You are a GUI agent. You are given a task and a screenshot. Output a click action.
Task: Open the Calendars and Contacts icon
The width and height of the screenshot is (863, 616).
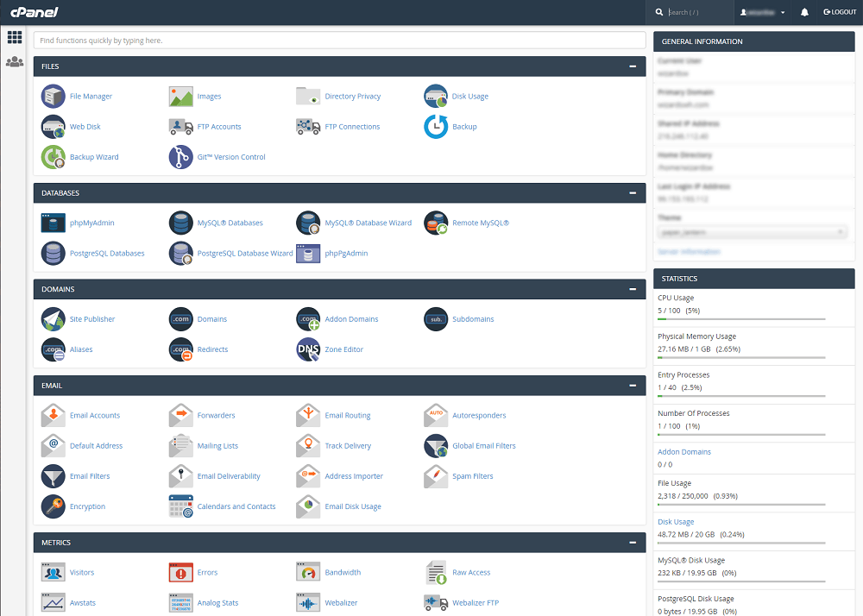coord(181,506)
